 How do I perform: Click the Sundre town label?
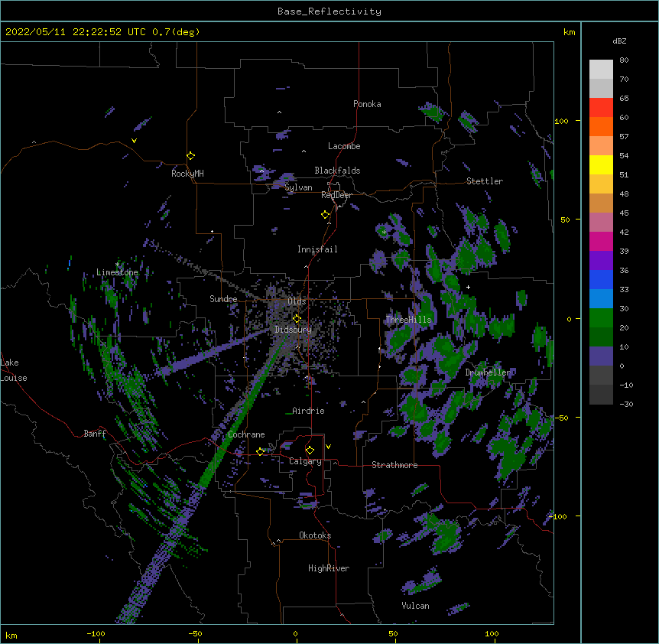pos(223,299)
